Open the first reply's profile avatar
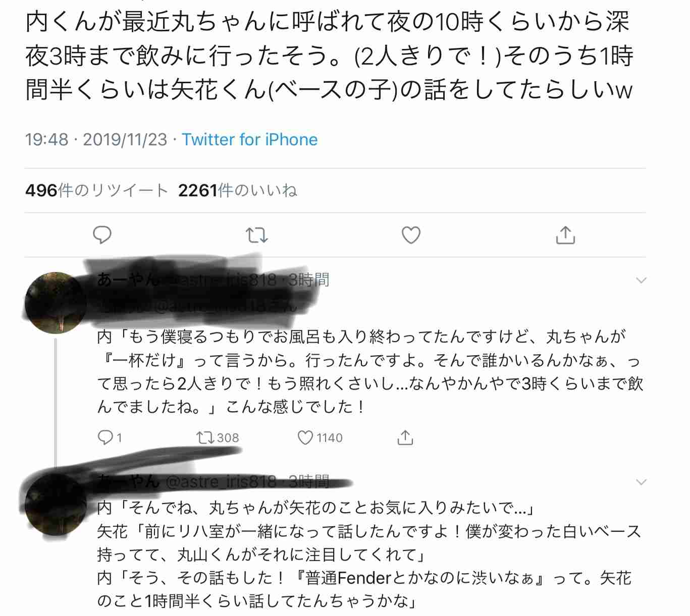The width and height of the screenshot is (690, 616). (56, 302)
